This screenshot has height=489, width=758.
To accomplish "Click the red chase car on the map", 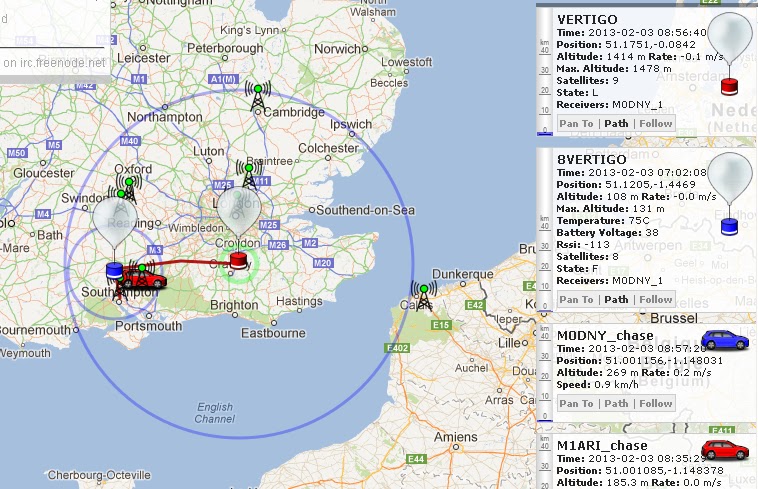I will 145,280.
